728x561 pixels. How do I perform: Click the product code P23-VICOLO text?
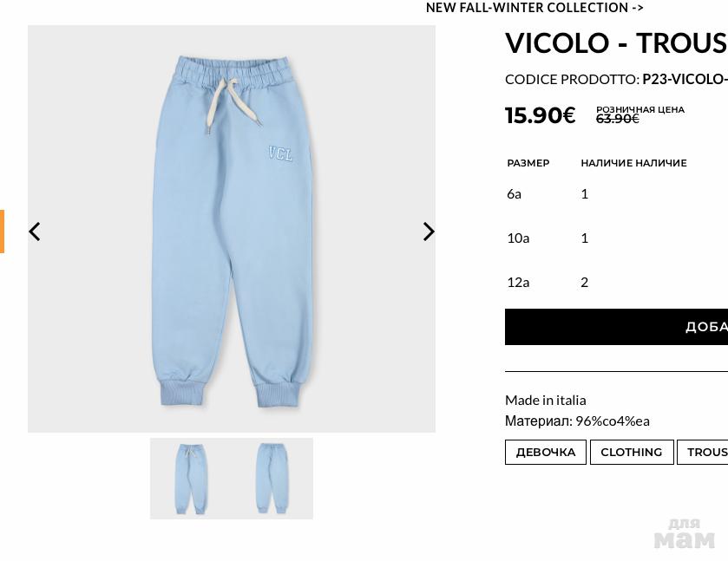click(x=685, y=80)
